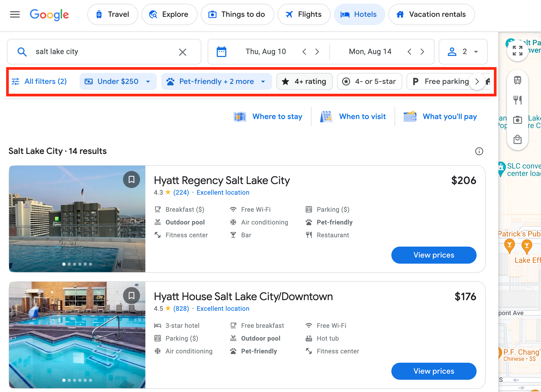
Task: Open the guests count dropdown
Action: point(463,52)
